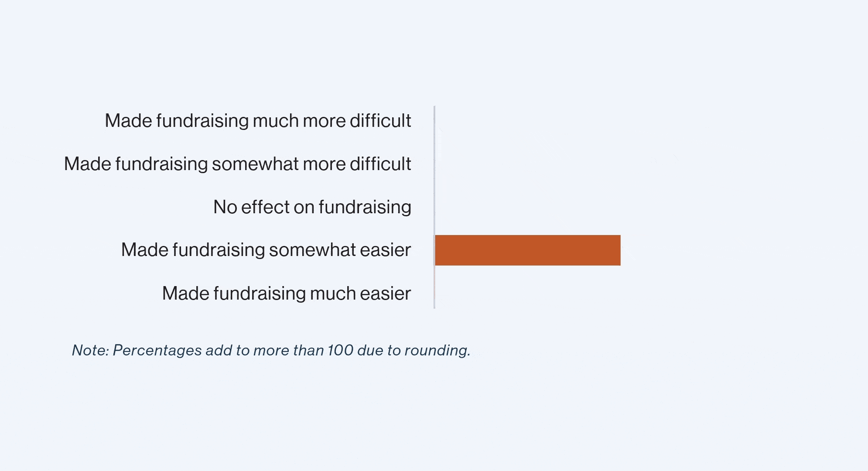Click the number "100" in the footnote
Image resolution: width=868 pixels, height=471 pixels.
(340, 350)
